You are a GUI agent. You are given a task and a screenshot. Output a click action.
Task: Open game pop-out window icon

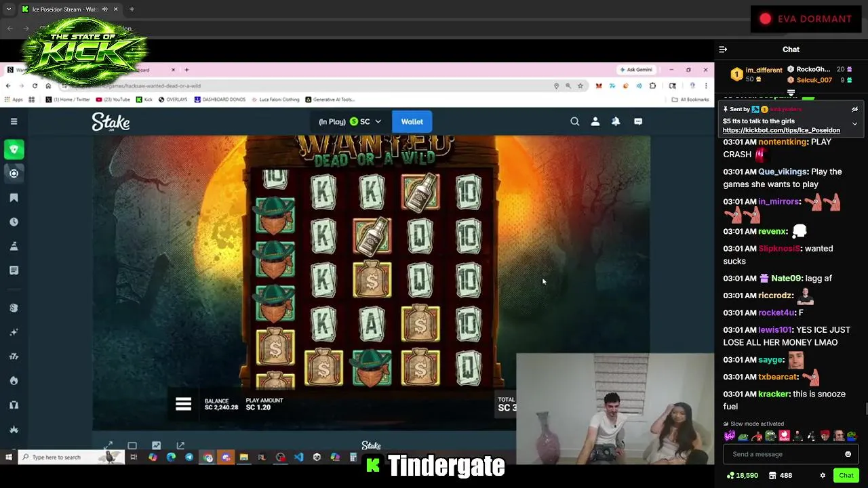tap(180, 445)
